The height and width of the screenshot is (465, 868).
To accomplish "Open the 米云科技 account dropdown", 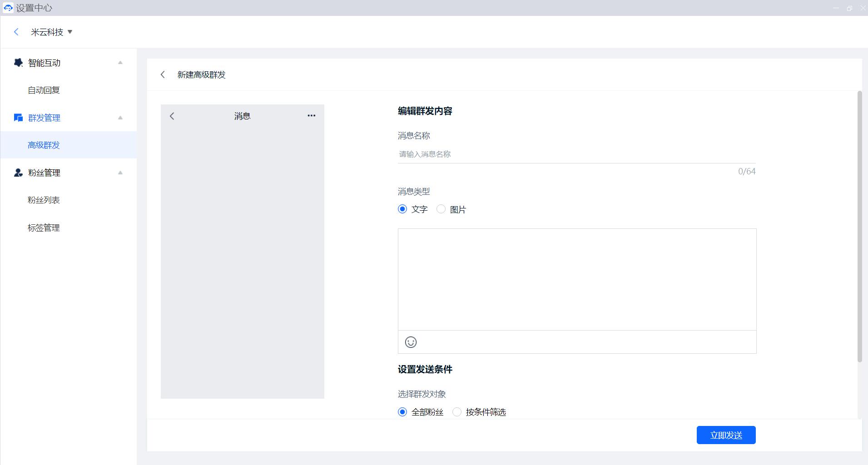I will 70,32.
